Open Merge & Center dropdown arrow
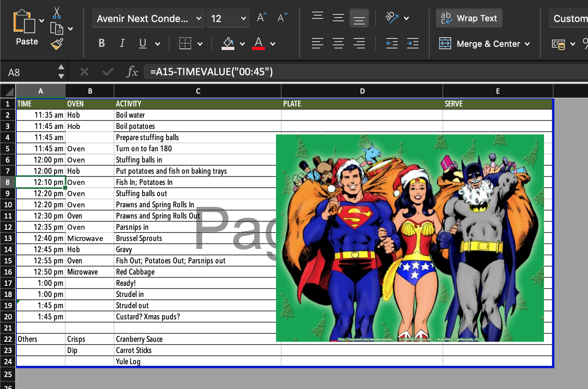 point(527,44)
